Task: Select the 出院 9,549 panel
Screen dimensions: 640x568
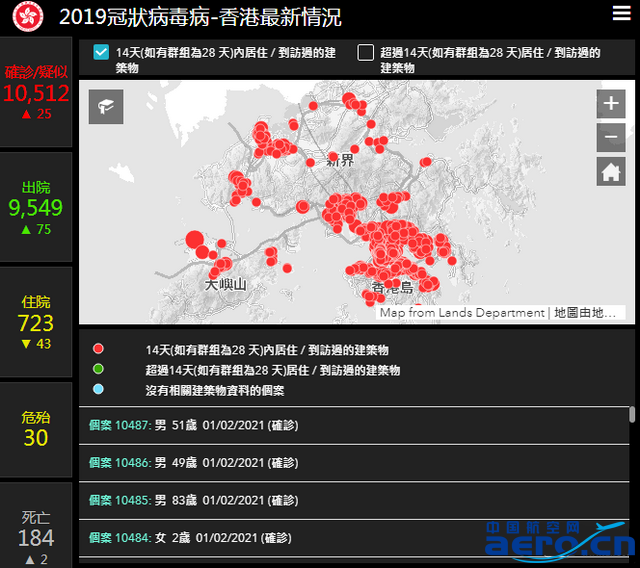Action: click(x=36, y=207)
